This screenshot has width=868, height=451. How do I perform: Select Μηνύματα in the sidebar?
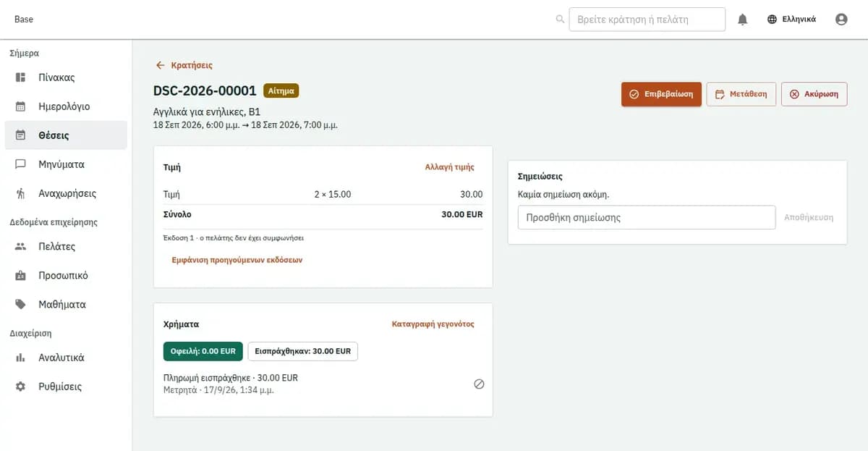click(66, 164)
